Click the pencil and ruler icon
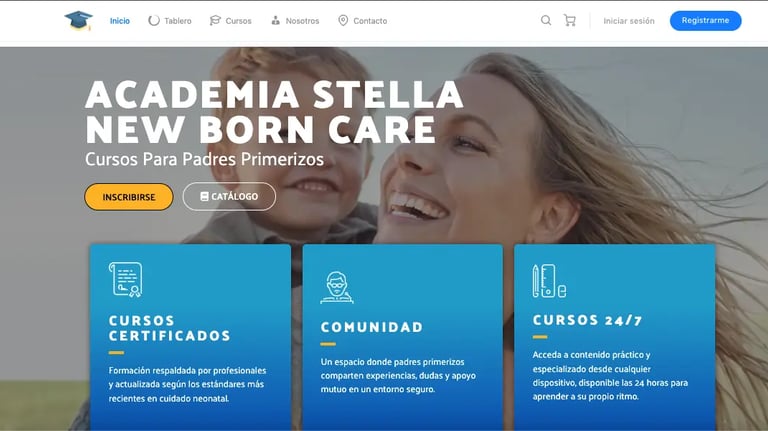 point(549,281)
